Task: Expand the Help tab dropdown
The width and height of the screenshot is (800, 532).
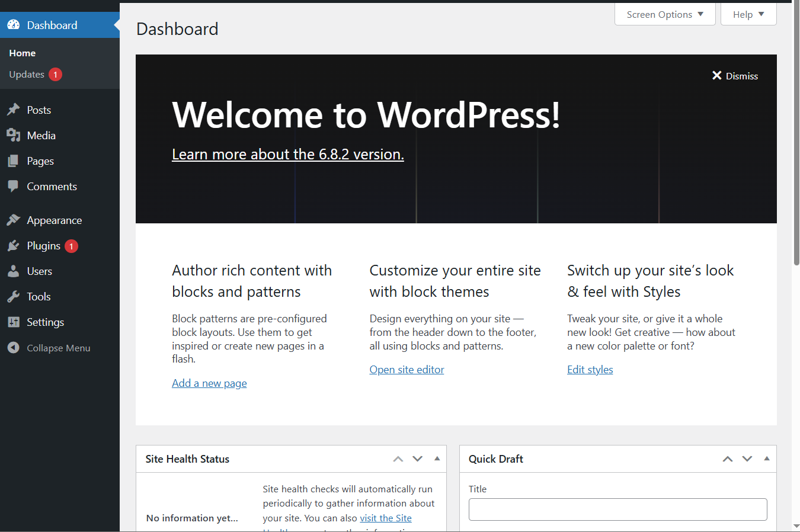Action: click(x=748, y=14)
